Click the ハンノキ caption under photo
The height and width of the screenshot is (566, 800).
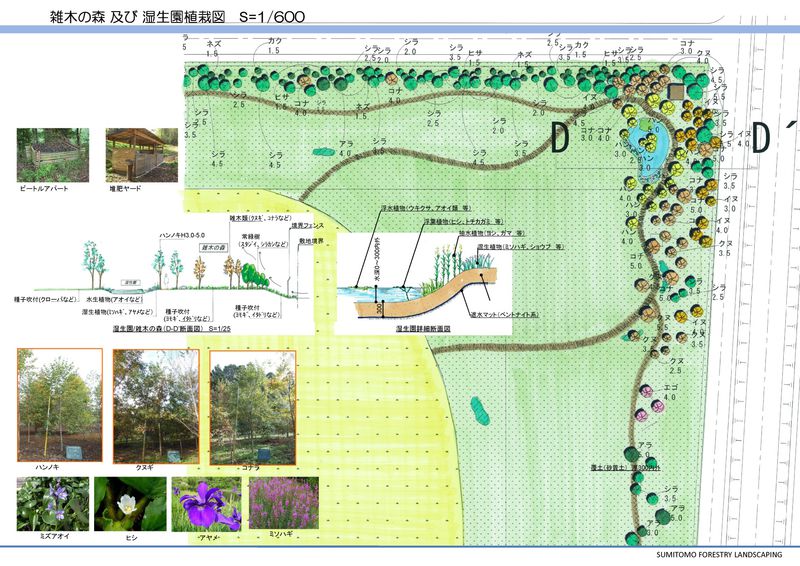47,467
